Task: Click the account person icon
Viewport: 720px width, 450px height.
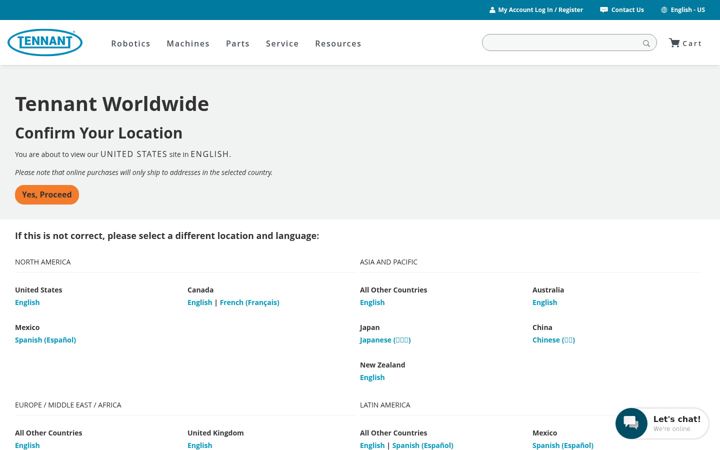Action: coord(492,10)
